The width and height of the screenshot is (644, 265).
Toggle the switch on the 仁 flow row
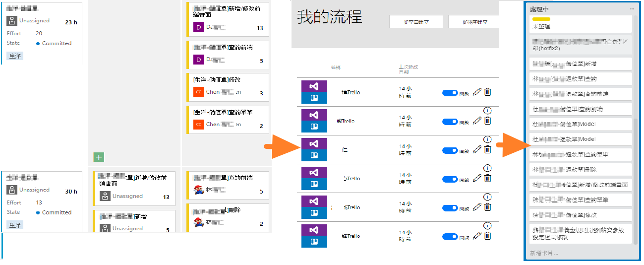coord(450,150)
